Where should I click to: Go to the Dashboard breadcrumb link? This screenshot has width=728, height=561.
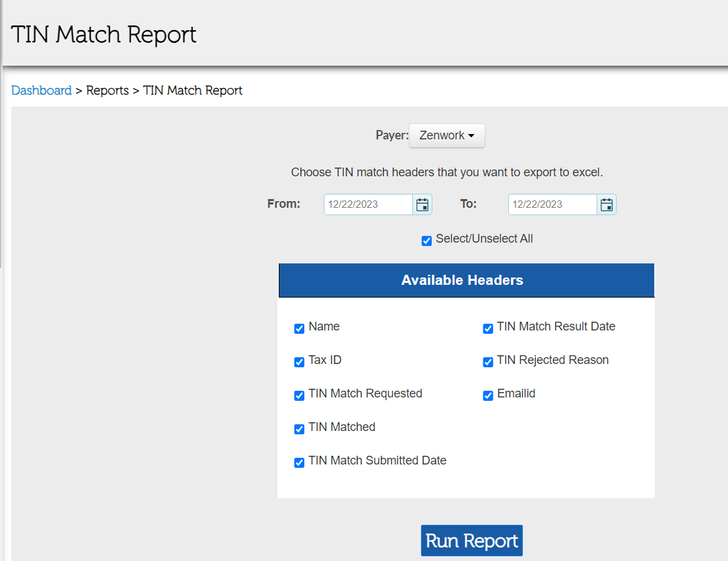tap(42, 90)
